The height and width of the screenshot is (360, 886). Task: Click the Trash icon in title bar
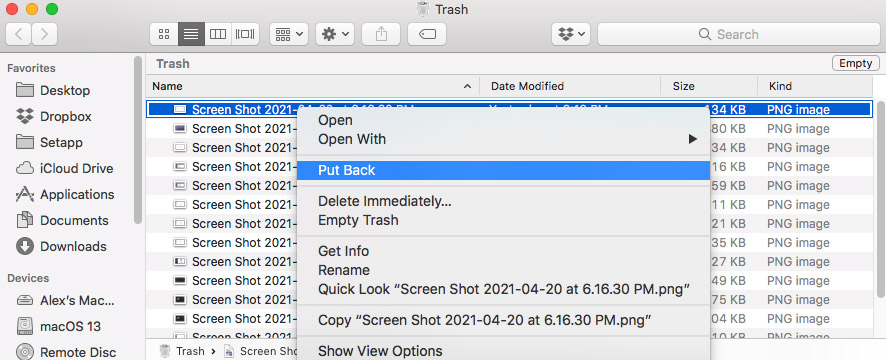[423, 9]
